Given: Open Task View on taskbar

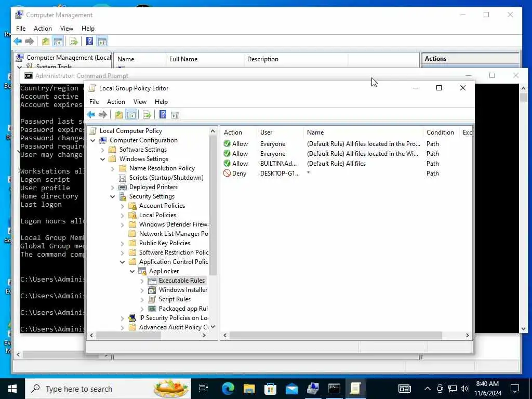Looking at the screenshot, I should click(204, 389).
